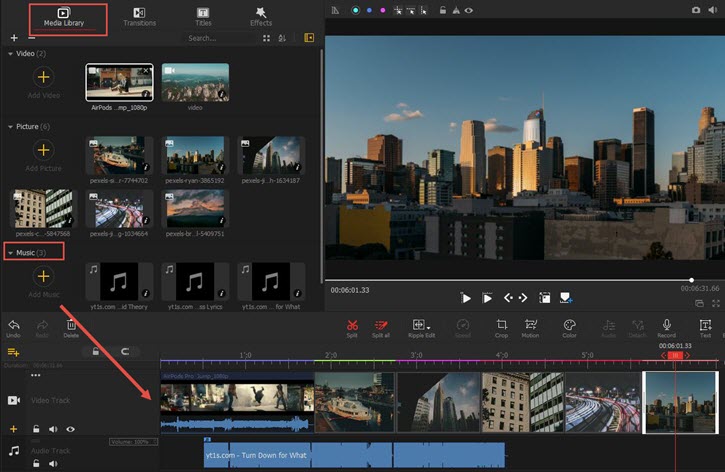Image resolution: width=725 pixels, height=472 pixels.
Task: Select the Crop tool
Action: (502, 326)
